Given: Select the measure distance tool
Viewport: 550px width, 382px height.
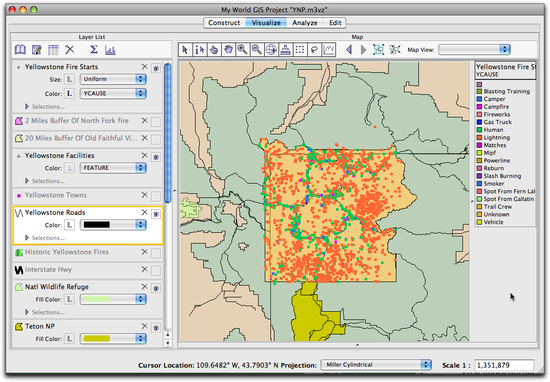Looking at the screenshot, I should pyautogui.click(x=286, y=49).
